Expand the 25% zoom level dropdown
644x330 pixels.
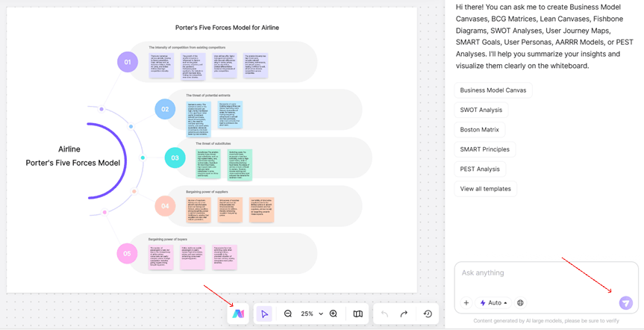coord(311,314)
